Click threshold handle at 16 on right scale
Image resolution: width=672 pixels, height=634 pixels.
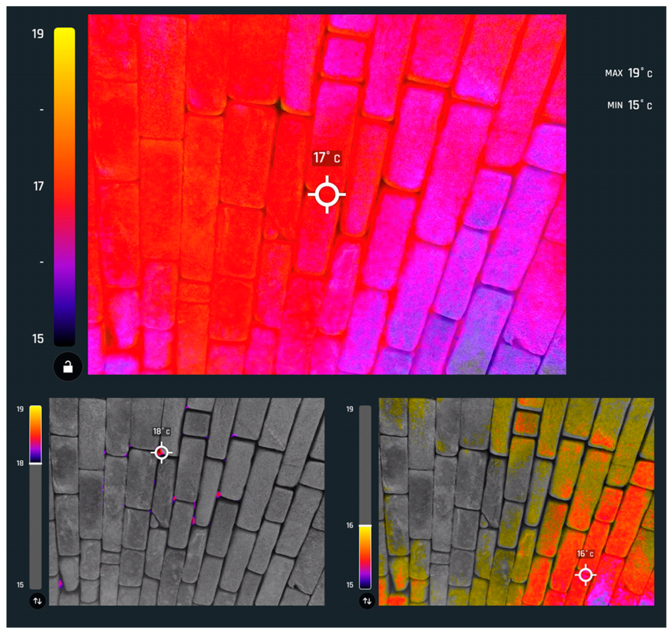click(x=365, y=526)
